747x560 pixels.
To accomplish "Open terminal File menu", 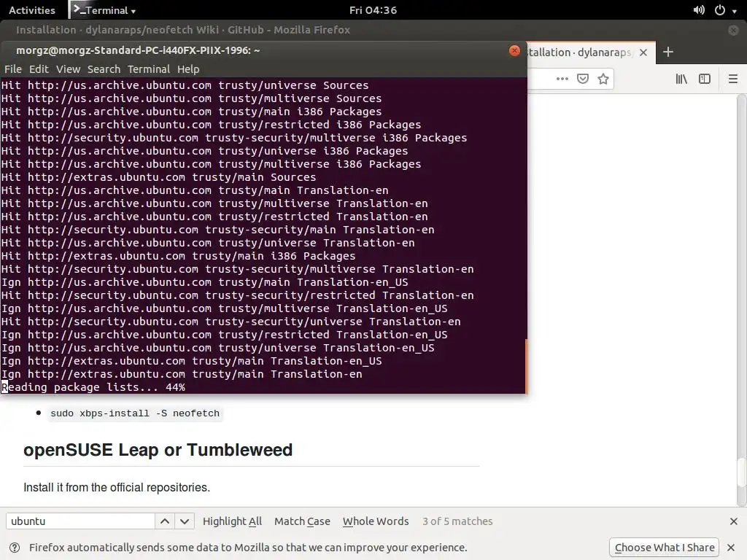I will [13, 69].
